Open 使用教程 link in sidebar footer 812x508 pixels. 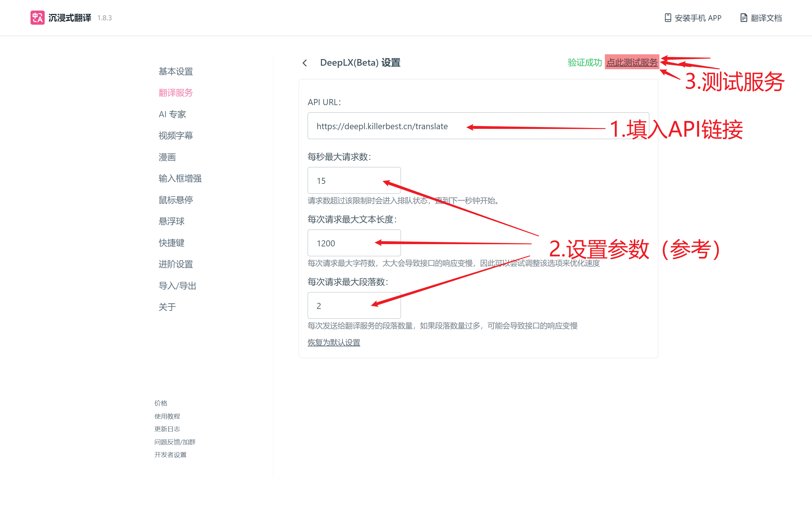point(167,416)
